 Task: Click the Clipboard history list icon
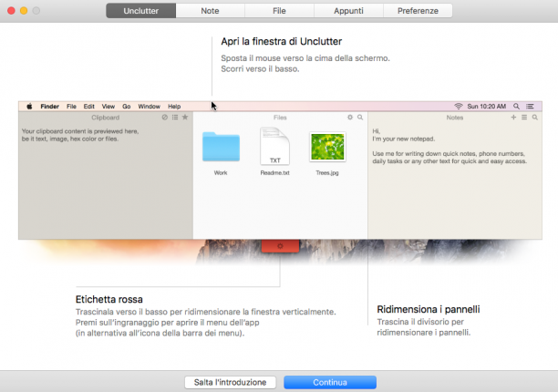point(175,117)
